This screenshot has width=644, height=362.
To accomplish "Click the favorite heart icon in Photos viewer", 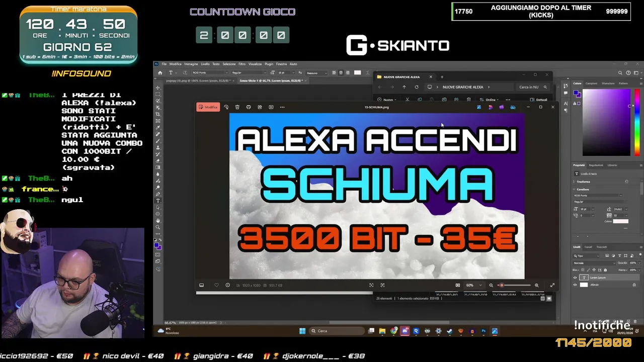I will click(216, 285).
